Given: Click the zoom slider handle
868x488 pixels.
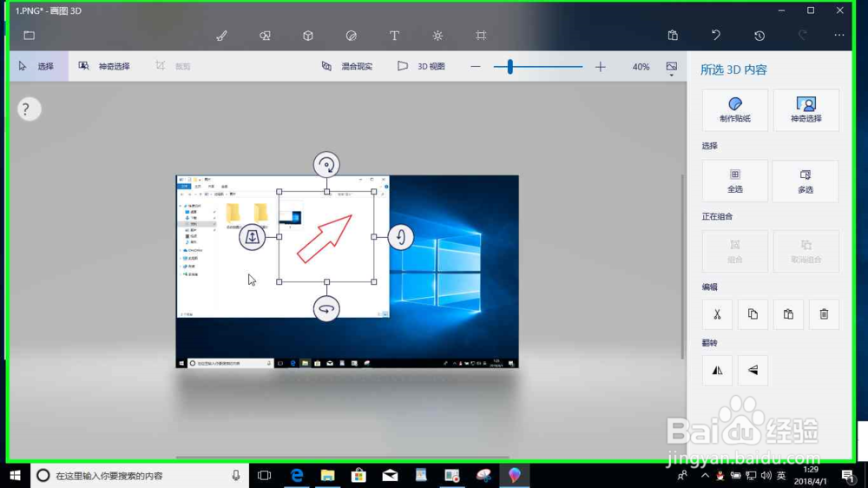Looking at the screenshot, I should coord(510,67).
